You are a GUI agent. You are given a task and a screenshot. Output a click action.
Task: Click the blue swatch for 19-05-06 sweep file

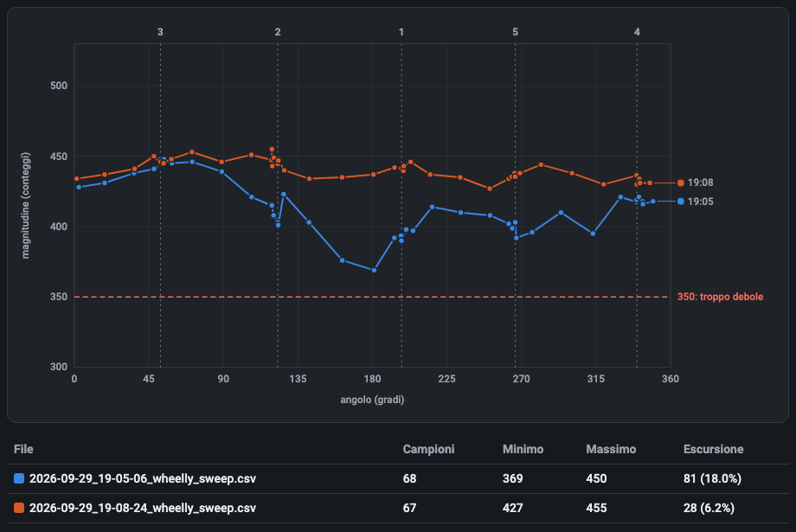(19, 478)
